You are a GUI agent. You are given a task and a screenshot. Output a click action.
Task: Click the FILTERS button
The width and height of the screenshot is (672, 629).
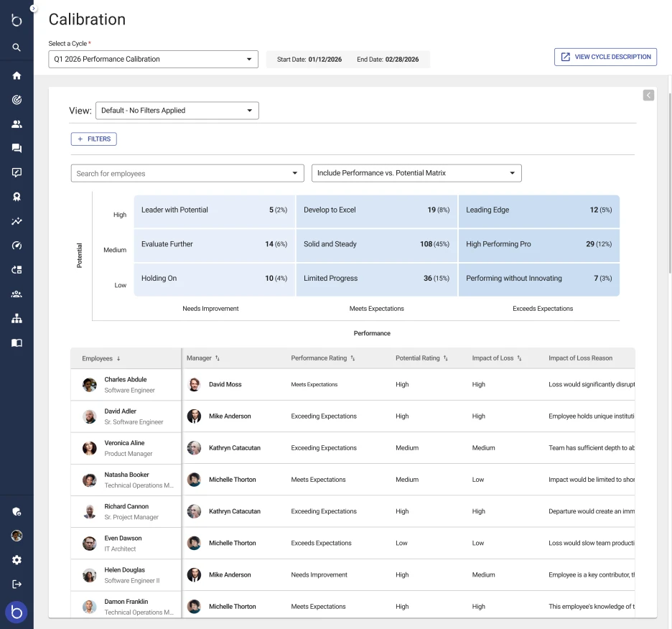tap(93, 139)
